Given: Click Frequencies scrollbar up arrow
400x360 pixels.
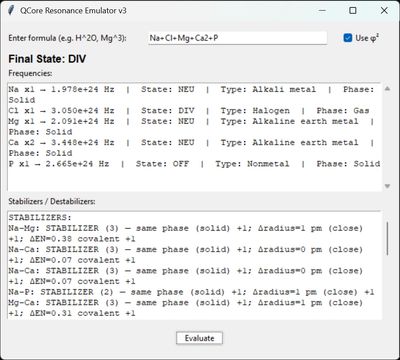Looking at the screenshot, I should pos(387,89).
